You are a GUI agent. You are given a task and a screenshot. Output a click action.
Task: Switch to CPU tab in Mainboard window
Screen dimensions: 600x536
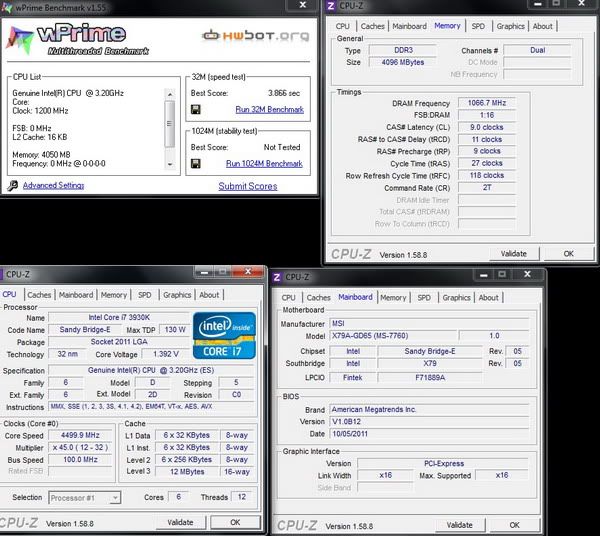pyautogui.click(x=289, y=298)
